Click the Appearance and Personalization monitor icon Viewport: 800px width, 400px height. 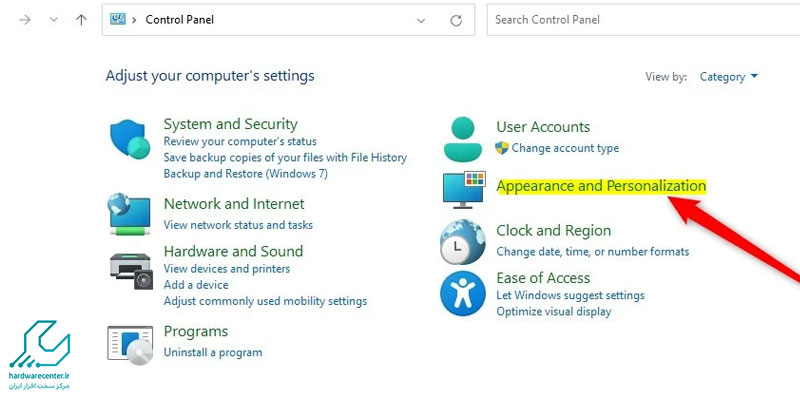(464, 190)
